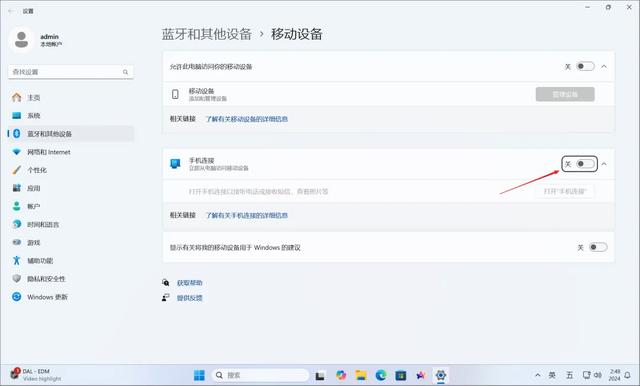Image resolution: width=640 pixels, height=386 pixels.
Task: Open the 获取帮助 link
Action: coord(190,283)
